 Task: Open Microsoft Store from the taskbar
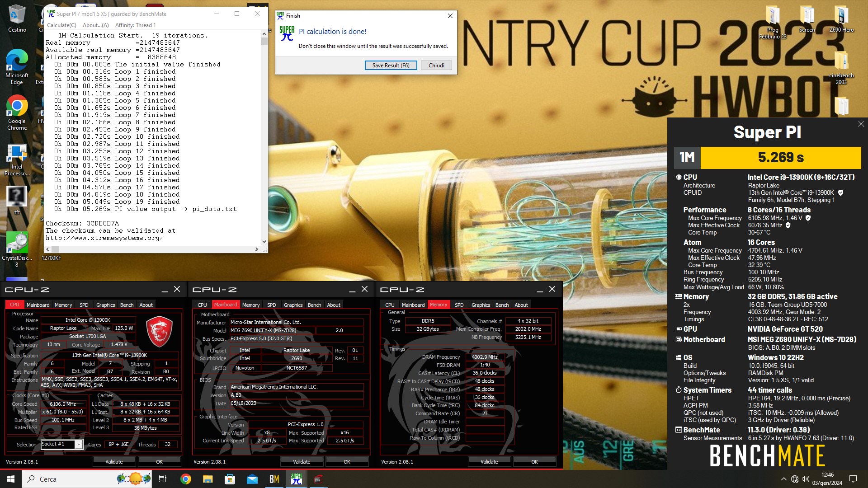tap(230, 479)
